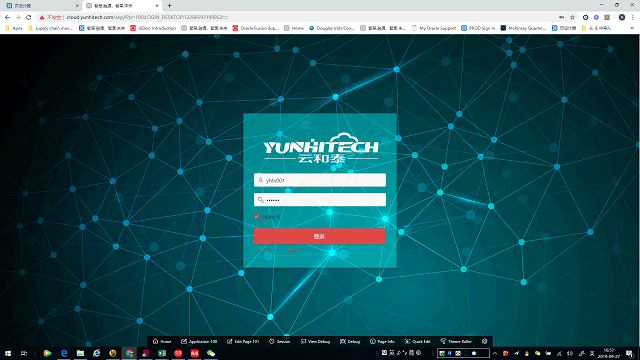Open the notification action center icon
The width and height of the screenshot is (640, 360).
point(629,353)
